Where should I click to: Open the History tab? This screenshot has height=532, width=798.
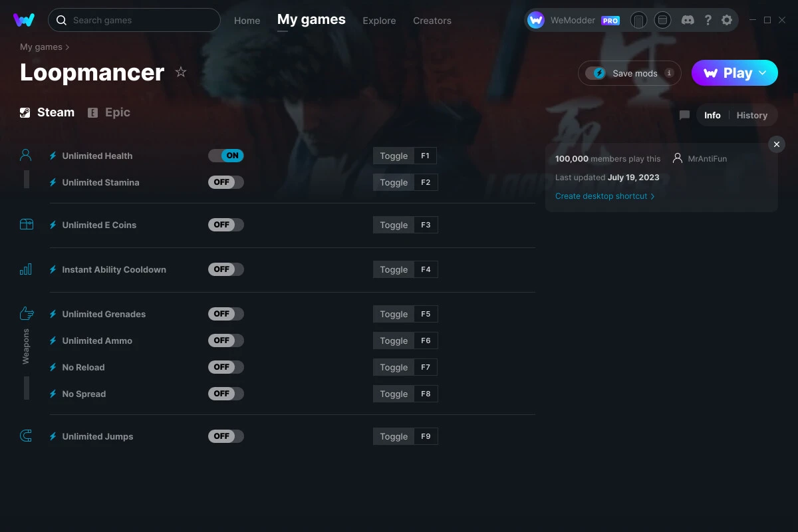click(x=752, y=115)
